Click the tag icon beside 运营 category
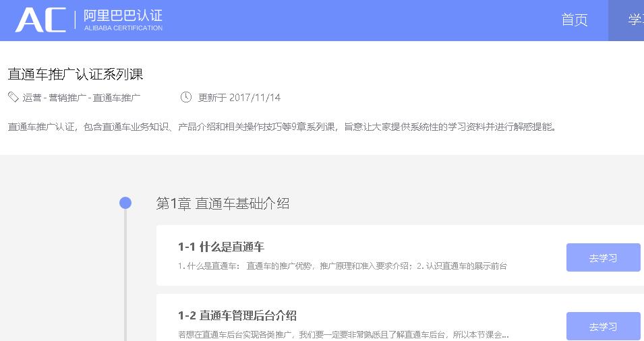The width and height of the screenshot is (644, 341). tap(13, 97)
